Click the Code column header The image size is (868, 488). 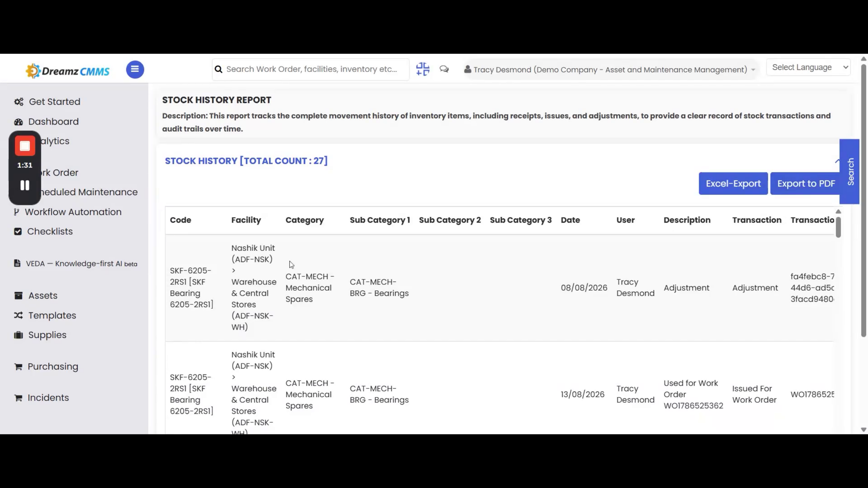[x=180, y=220]
